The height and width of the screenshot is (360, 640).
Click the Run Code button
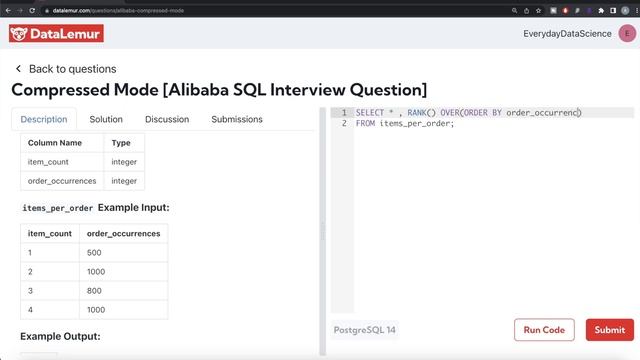point(544,330)
